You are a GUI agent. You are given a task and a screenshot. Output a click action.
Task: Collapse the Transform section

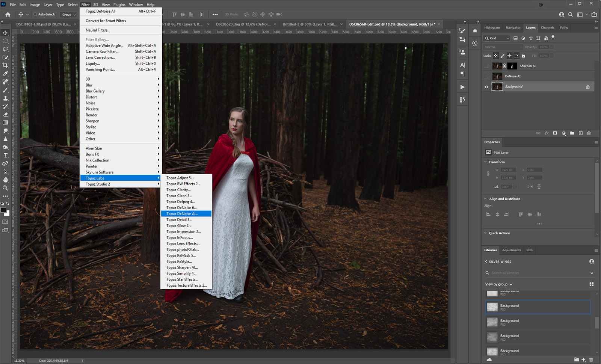485,162
